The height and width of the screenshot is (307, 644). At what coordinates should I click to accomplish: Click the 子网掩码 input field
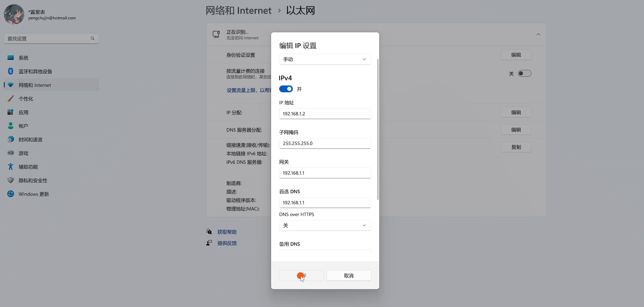pos(325,143)
